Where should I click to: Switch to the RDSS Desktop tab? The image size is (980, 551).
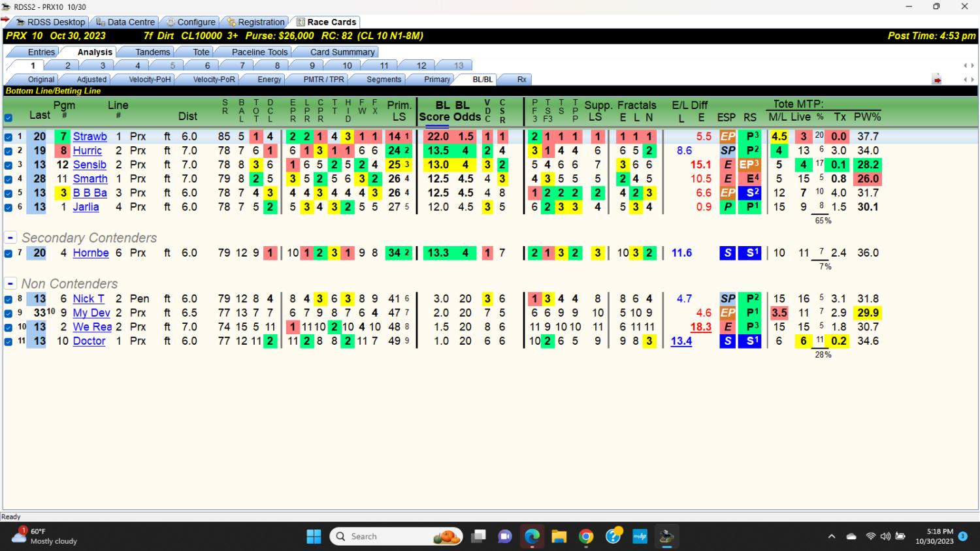[51, 22]
